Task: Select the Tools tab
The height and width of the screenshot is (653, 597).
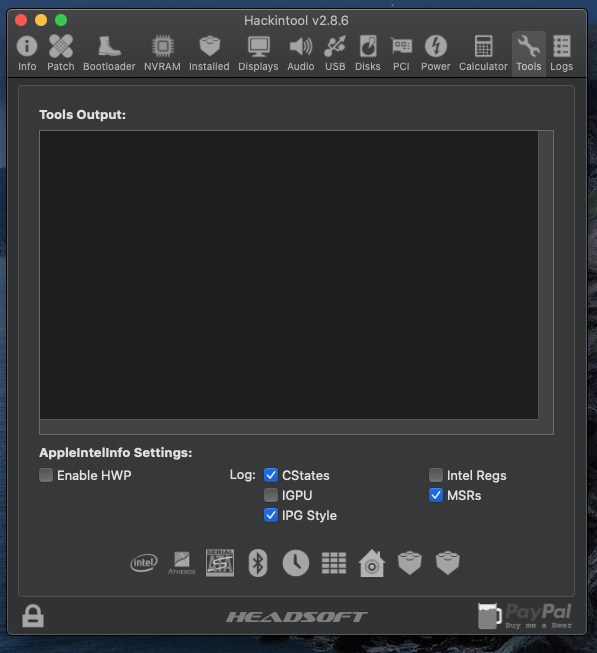Action: click(529, 53)
